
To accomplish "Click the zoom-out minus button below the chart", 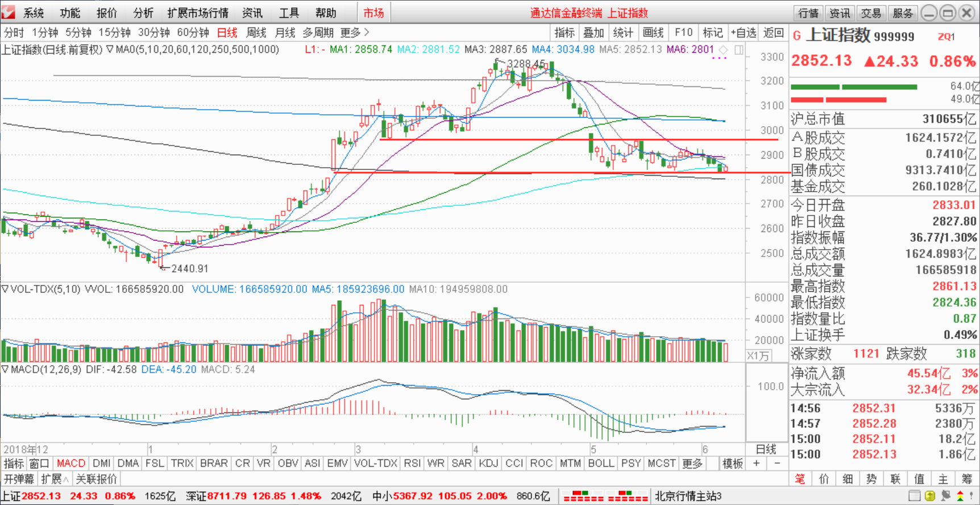I will (776, 463).
